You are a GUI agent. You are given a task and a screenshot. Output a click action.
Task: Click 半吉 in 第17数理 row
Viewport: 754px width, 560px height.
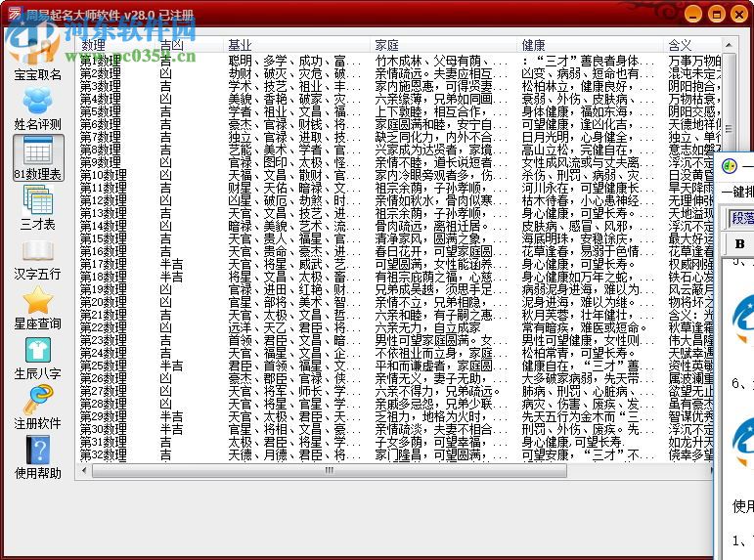[172, 265]
